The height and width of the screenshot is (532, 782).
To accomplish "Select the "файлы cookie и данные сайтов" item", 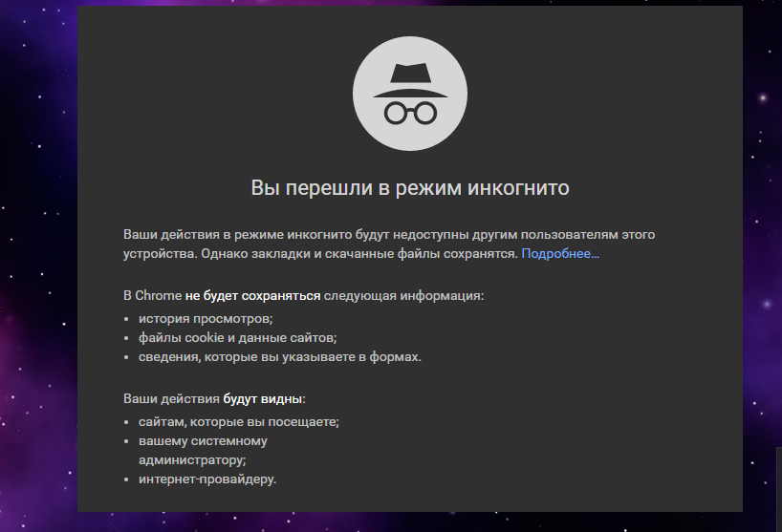I will coord(237,337).
